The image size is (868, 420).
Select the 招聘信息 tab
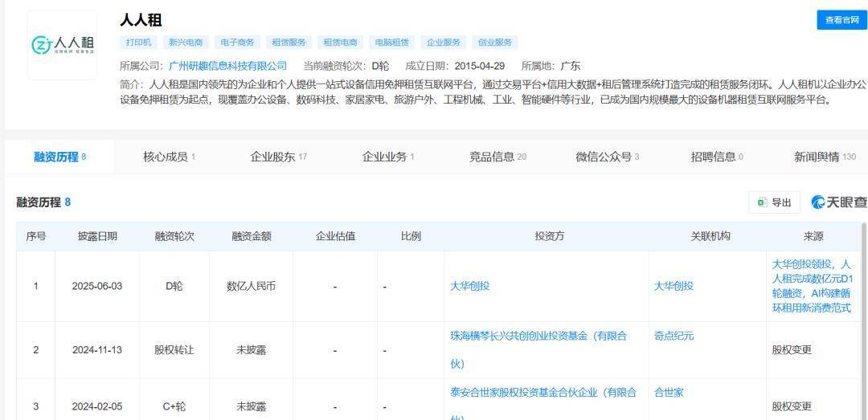click(x=717, y=157)
